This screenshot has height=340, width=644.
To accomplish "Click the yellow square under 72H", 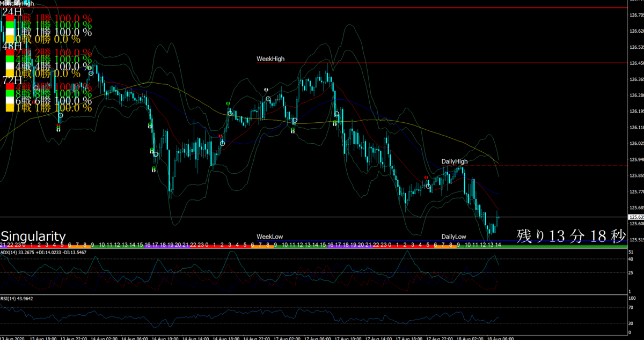I will [10, 108].
